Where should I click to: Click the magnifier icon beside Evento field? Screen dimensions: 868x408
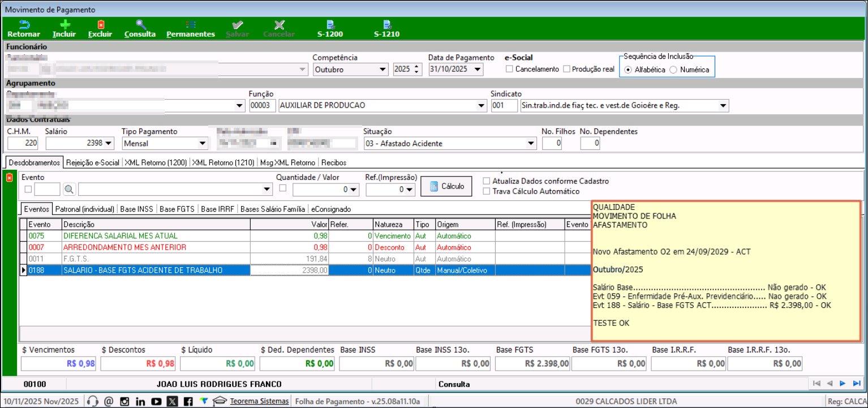coord(69,189)
